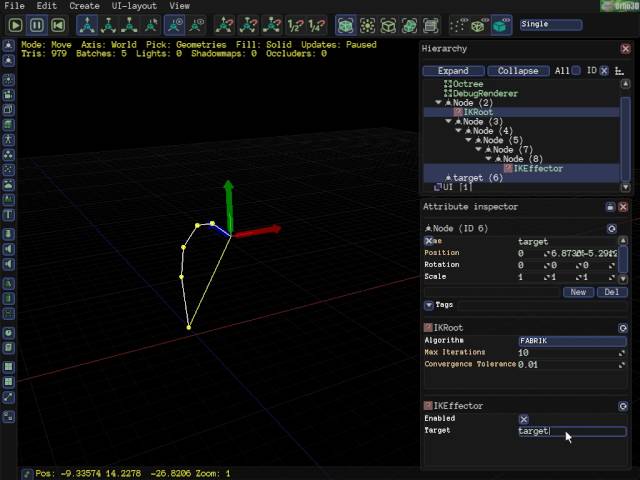Start scene update with the Play button

pos(16,25)
